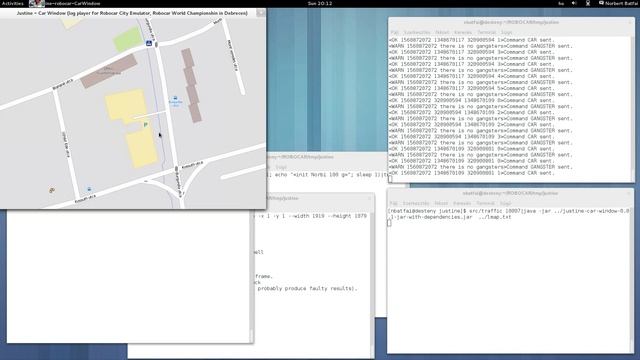This screenshot has width=640, height=360.
Task: Open the clock showing Sun 20:12
Action: [320, 3]
